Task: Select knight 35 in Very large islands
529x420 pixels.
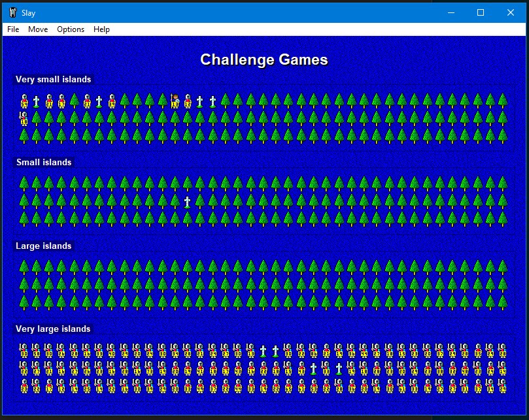Action: point(478,351)
